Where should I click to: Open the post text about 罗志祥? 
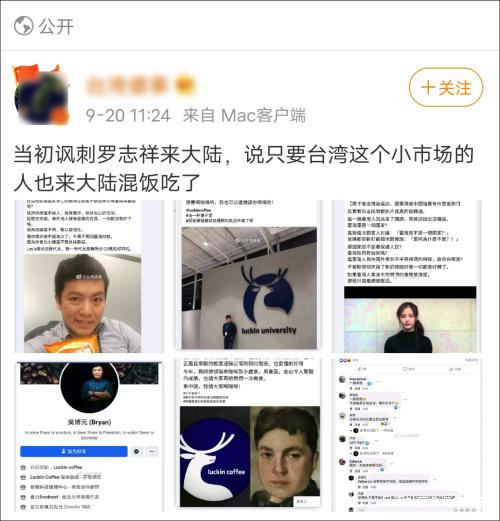[243, 169]
